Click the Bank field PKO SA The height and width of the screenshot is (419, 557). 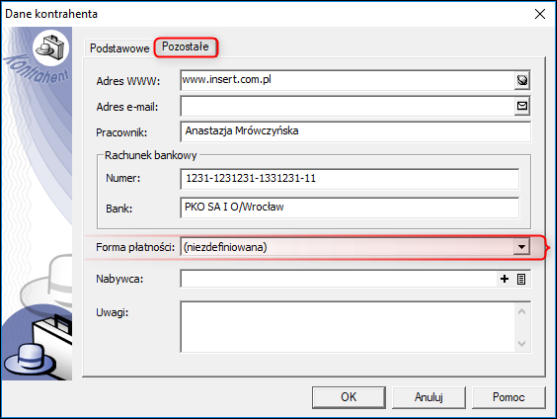tap(349, 208)
